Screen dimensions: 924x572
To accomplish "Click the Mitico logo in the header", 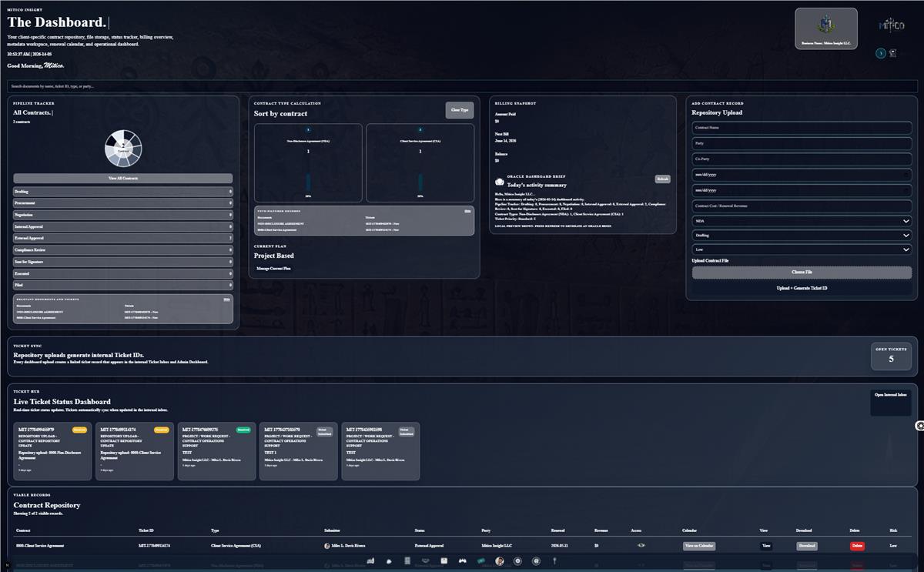I will tap(892, 25).
